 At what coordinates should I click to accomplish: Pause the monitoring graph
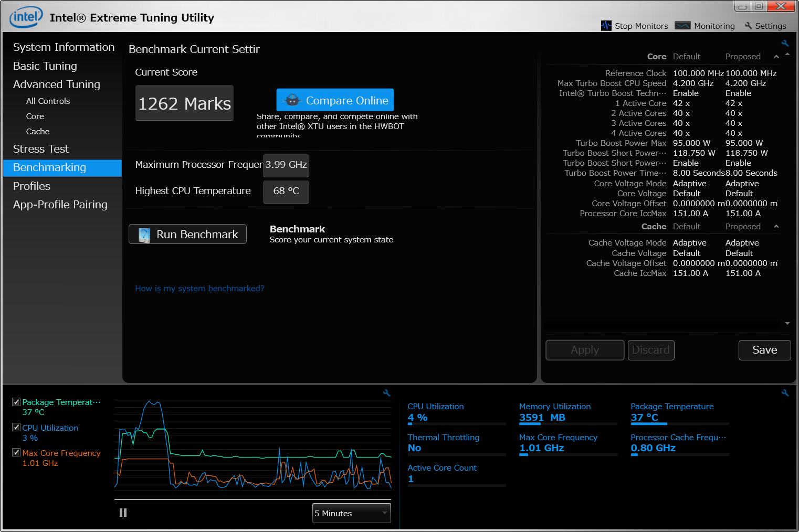click(x=123, y=513)
